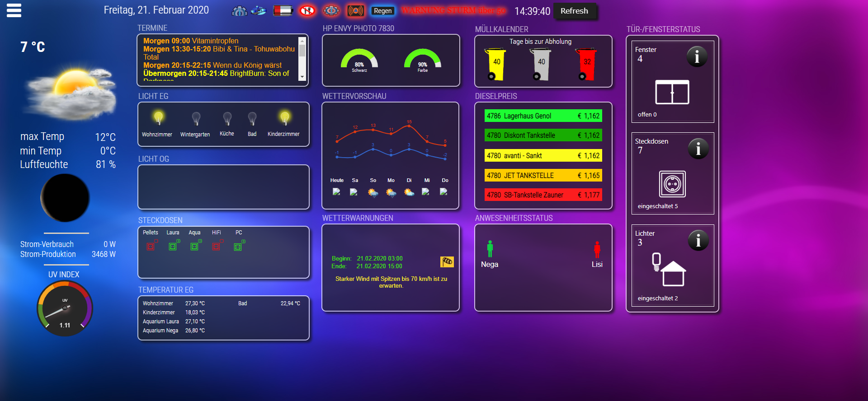Click the red no-food prohibition icon
868x401 pixels.
pyautogui.click(x=307, y=10)
